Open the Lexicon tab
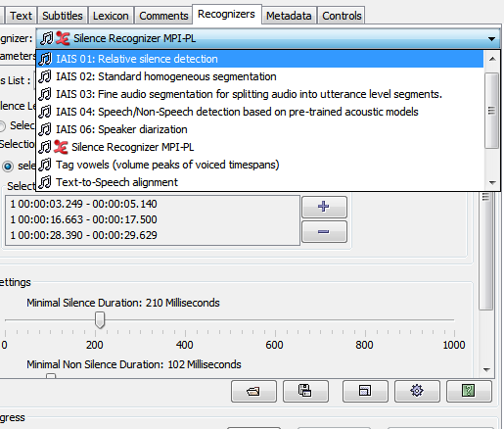This screenshot has height=429, width=504. click(x=111, y=16)
